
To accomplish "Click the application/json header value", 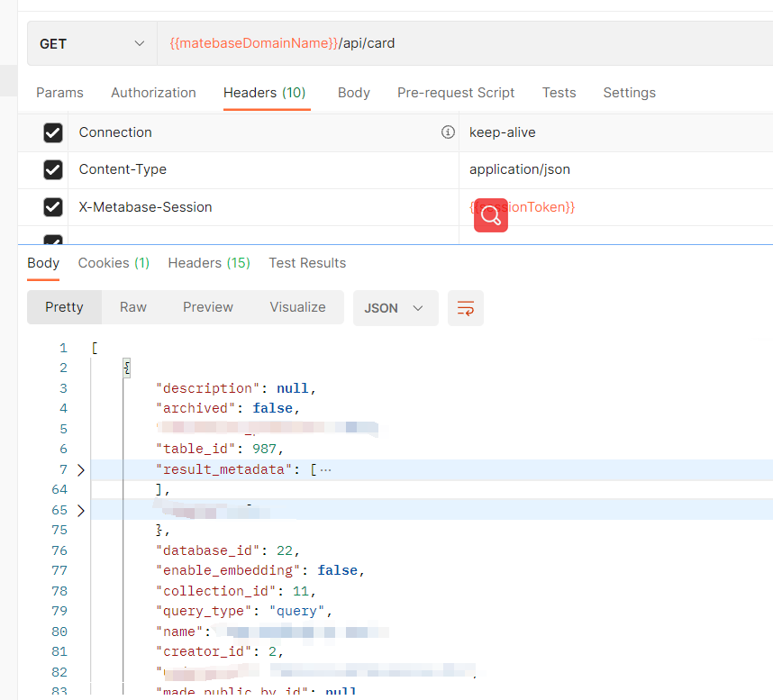I will (x=519, y=169).
